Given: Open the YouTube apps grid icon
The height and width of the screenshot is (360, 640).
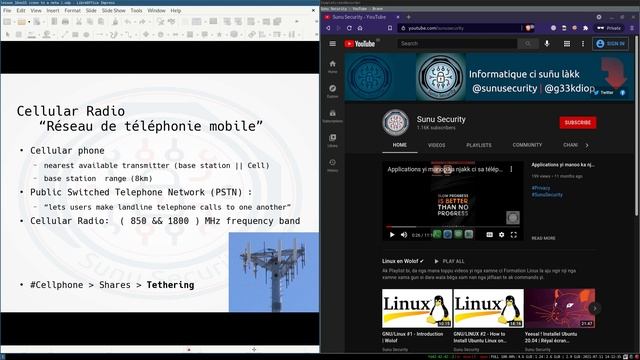Looking at the screenshot, I should (x=567, y=44).
